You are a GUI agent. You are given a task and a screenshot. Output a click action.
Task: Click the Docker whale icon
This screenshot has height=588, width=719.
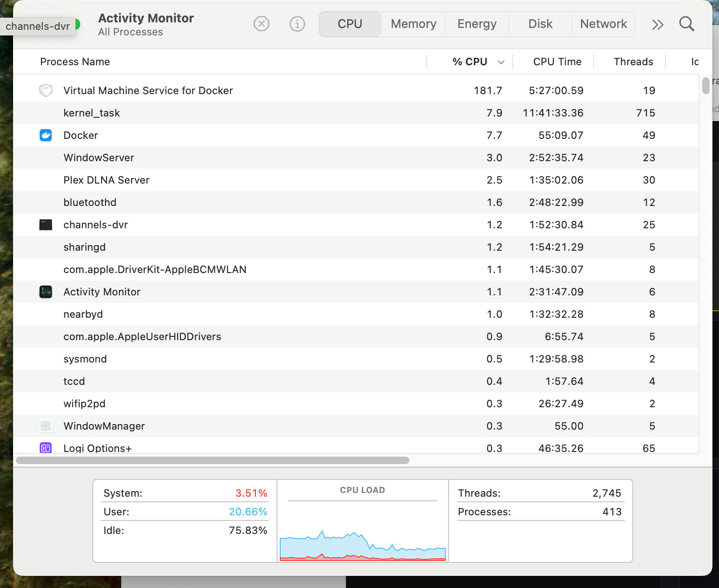coord(46,135)
